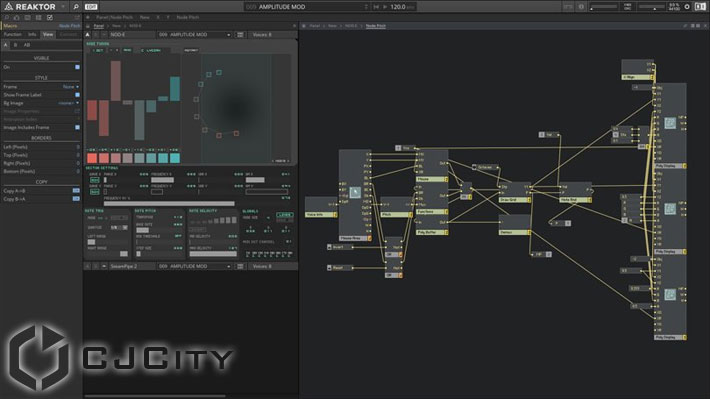Click Panel in the left breadcrumb path
Image resolution: width=710 pixels, height=399 pixels.
99,26
